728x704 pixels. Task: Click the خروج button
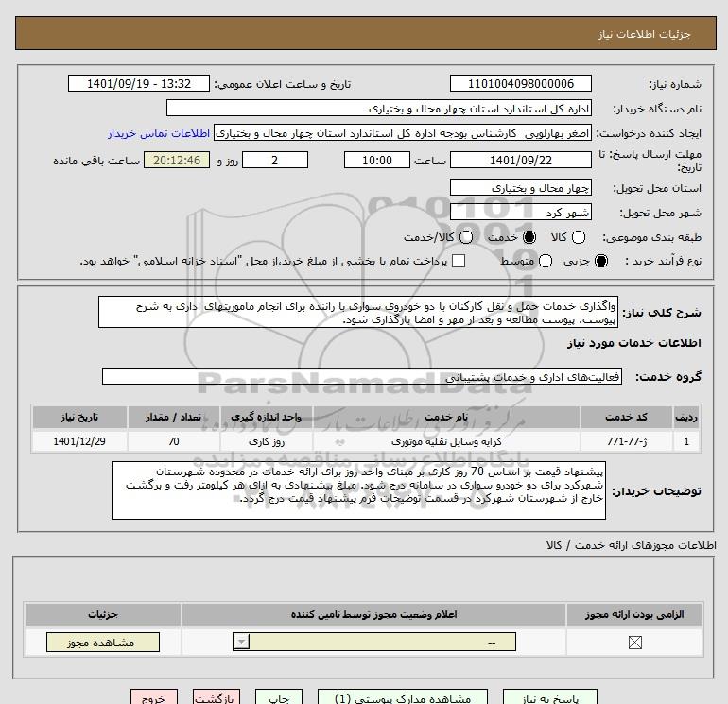tap(154, 697)
